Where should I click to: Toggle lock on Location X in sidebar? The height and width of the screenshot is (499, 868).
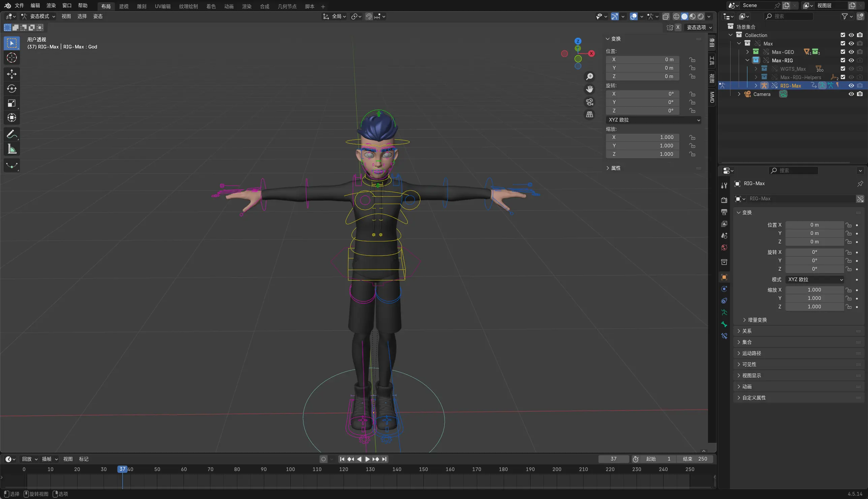[x=692, y=60]
